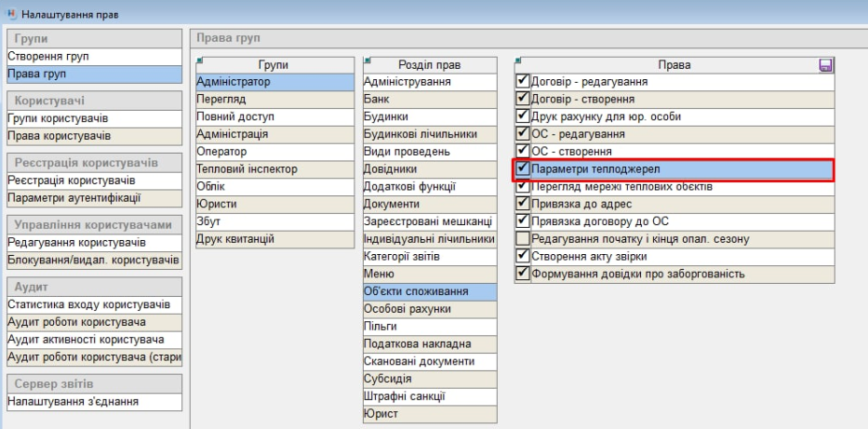
Task: Uncheck Договір - редагування checkbox
Action: [x=523, y=82]
